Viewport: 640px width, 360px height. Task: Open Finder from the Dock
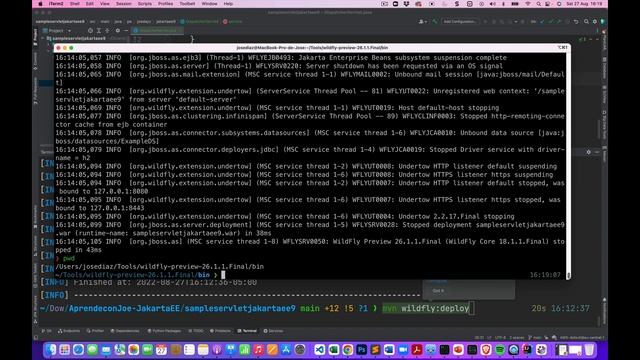pos(51,350)
